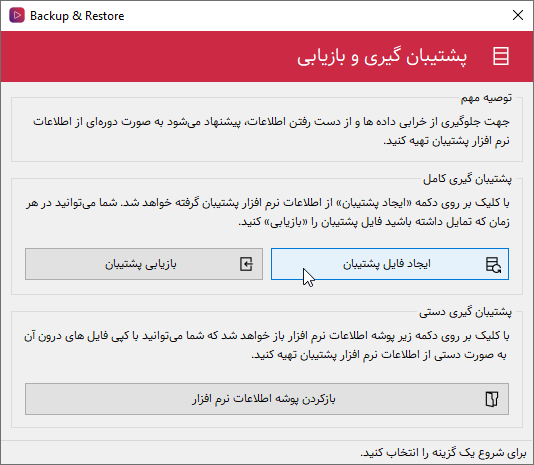Click the restore backup arrow icon
The image size is (534, 465).
tap(246, 264)
